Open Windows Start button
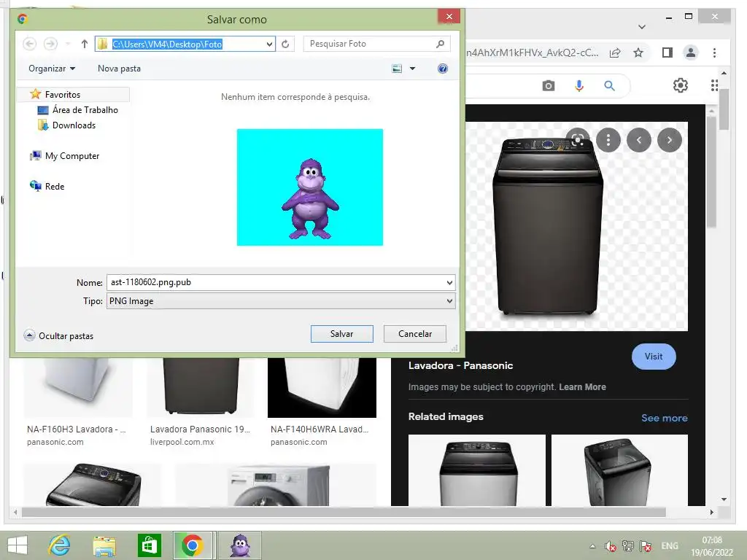747x560 pixels. (18, 545)
